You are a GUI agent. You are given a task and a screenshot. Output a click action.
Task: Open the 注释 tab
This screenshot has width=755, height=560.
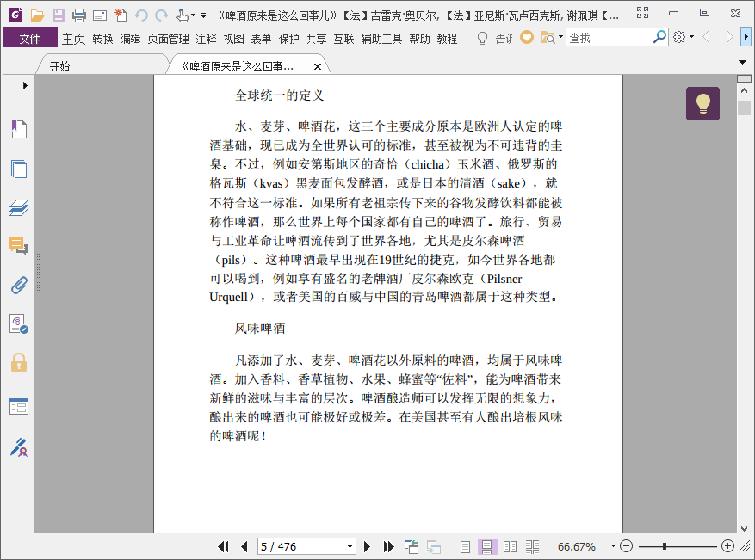click(206, 39)
